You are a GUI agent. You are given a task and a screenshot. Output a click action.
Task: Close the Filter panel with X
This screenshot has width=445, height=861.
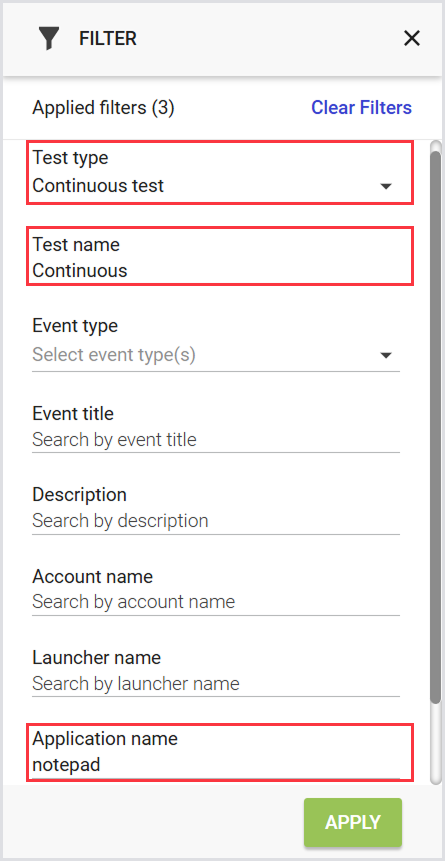click(411, 38)
